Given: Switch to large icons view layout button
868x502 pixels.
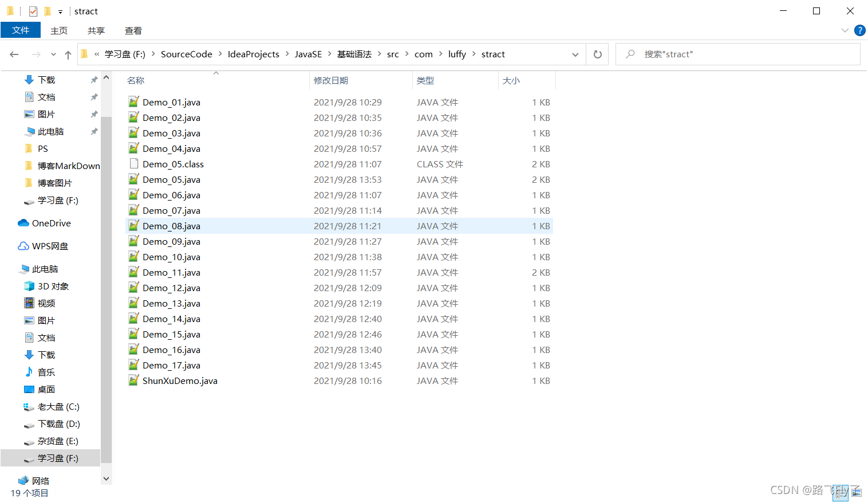Looking at the screenshot, I should point(856,492).
